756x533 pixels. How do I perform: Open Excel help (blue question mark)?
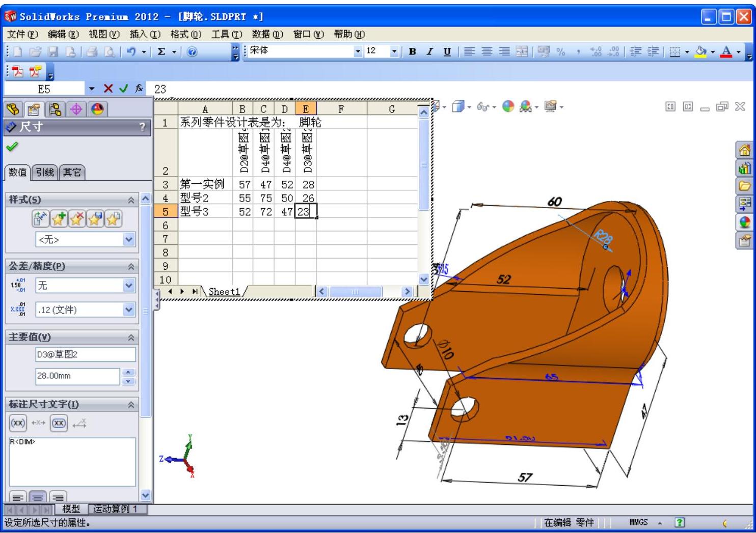(192, 51)
